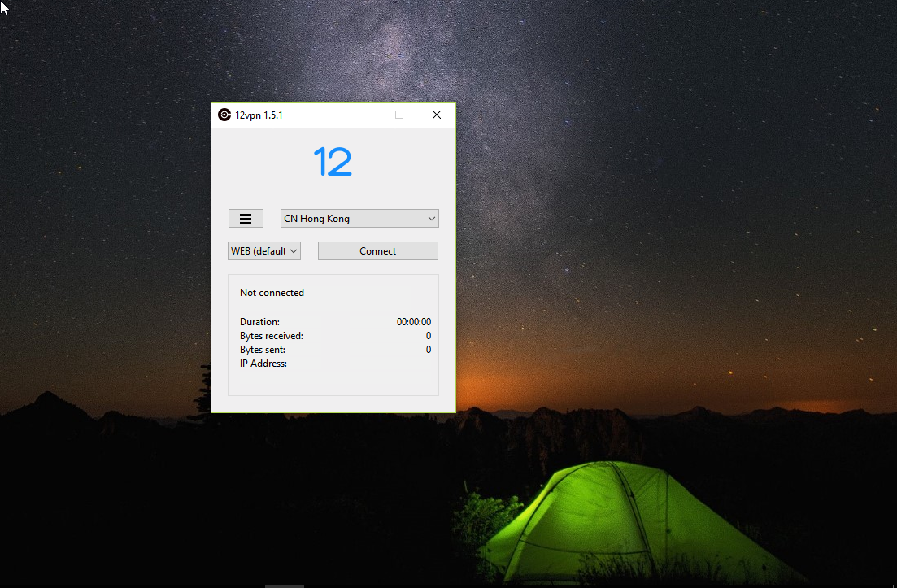
Task: Click the "Duration:" label
Action: pos(259,322)
